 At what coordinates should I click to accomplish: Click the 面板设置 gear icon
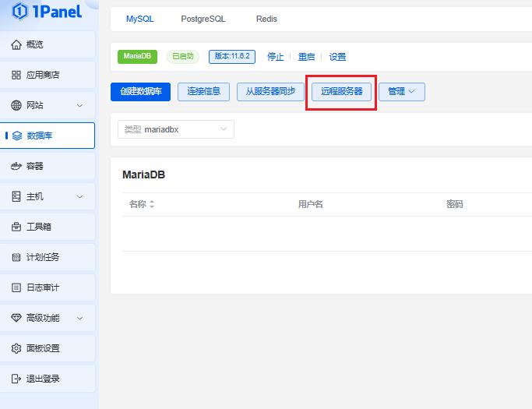pos(16,348)
